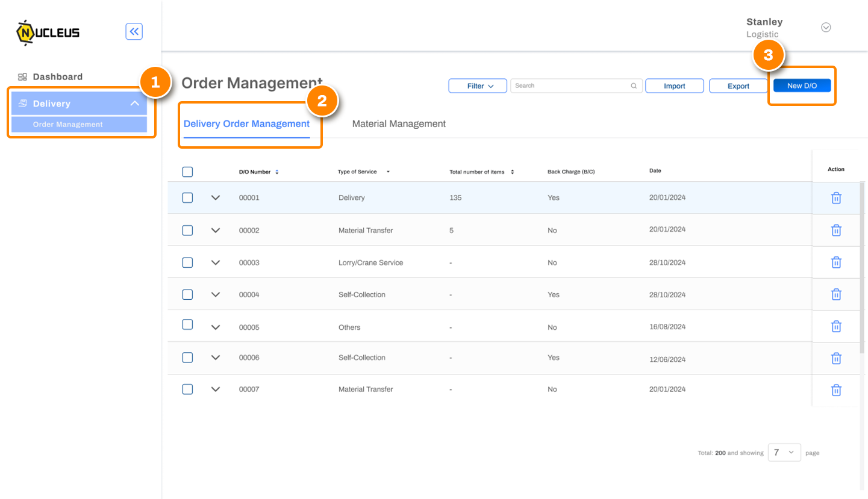Click the Others service type cell
Viewport: 868px width, 499px height.
(349, 327)
